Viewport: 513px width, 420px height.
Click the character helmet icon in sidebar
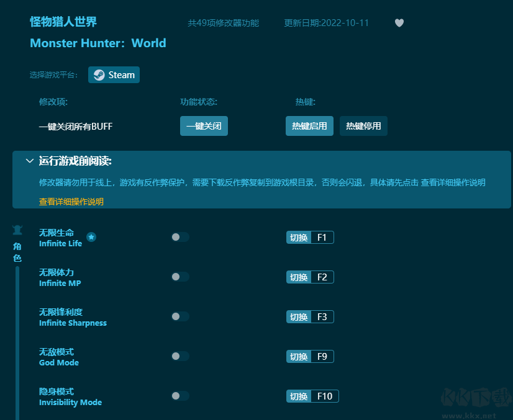tap(17, 230)
